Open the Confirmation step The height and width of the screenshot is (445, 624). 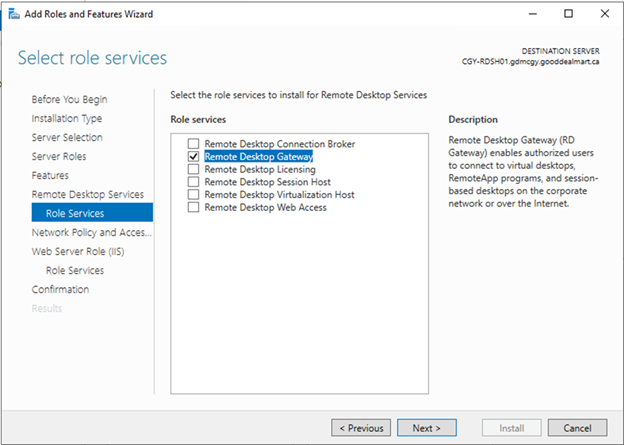[x=60, y=289]
